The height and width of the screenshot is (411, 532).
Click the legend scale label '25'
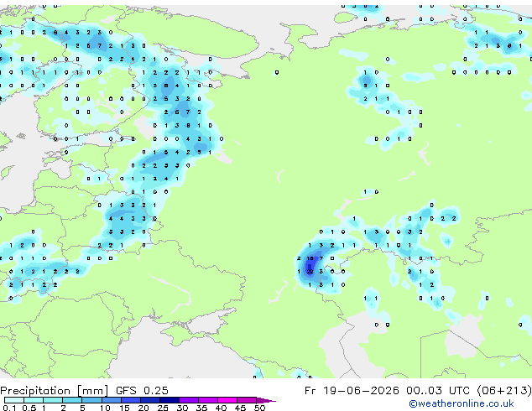point(163,408)
